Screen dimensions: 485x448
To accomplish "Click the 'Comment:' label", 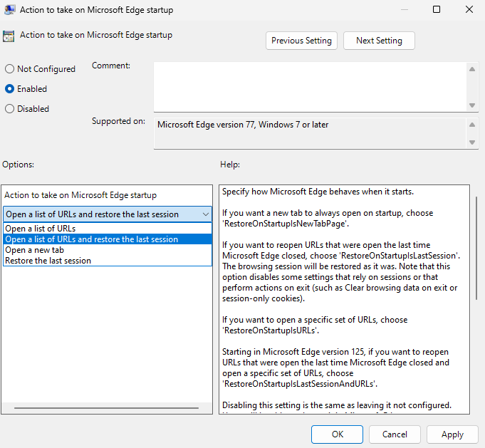I will tap(111, 66).
